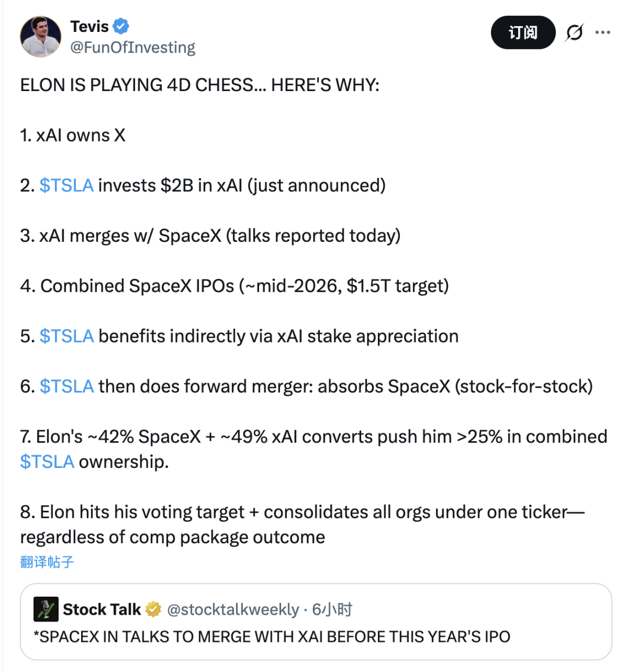Open Tevis's profile picture

[41, 37]
